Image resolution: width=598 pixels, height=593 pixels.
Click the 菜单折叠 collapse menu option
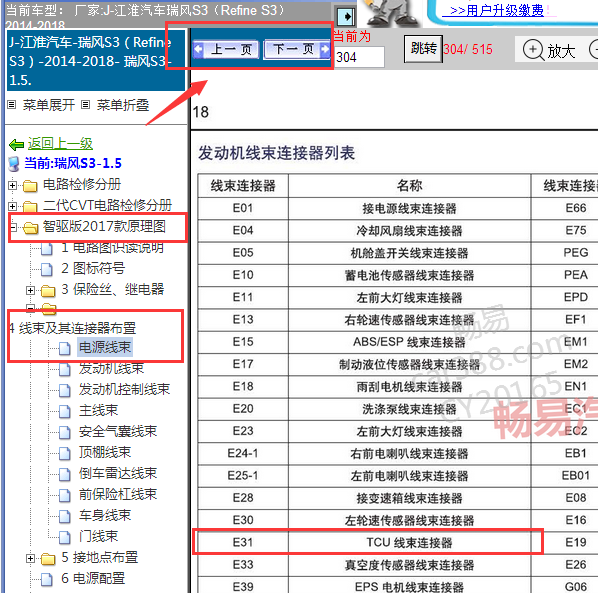pos(122,105)
